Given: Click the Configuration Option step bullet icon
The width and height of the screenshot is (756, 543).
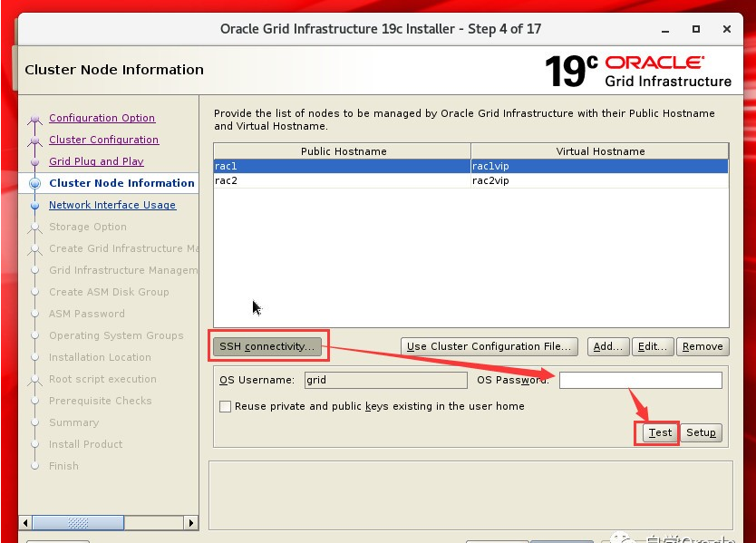Looking at the screenshot, I should (34, 119).
